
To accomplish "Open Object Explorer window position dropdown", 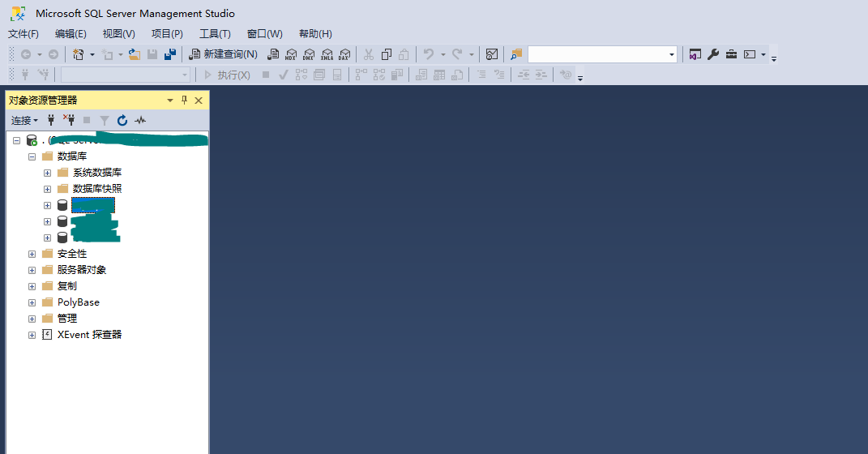I will pyautogui.click(x=170, y=101).
